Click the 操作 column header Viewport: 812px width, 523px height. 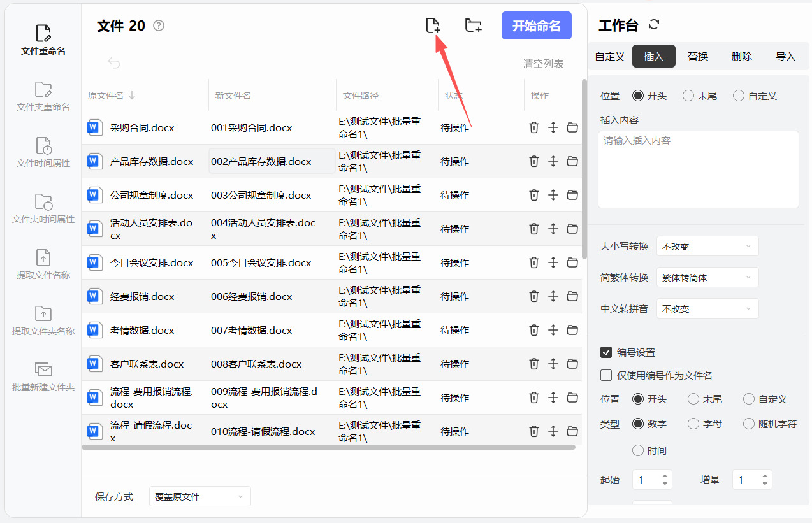coord(540,96)
